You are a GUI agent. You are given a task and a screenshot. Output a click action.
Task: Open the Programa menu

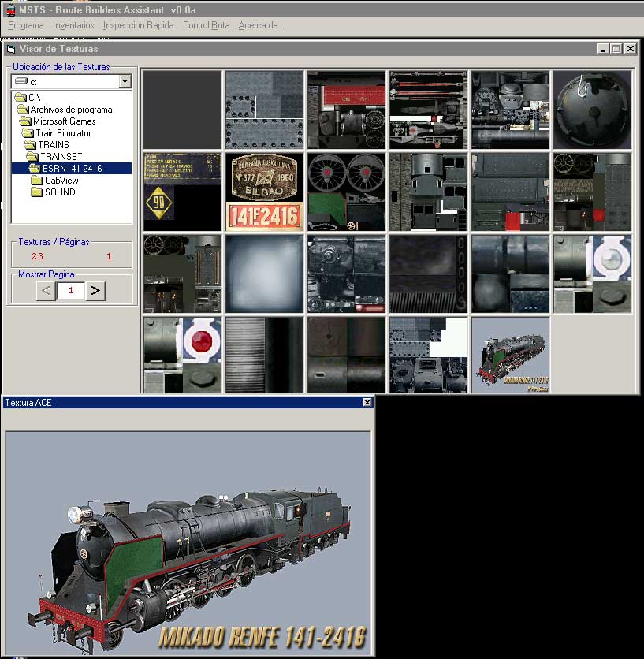click(x=24, y=25)
